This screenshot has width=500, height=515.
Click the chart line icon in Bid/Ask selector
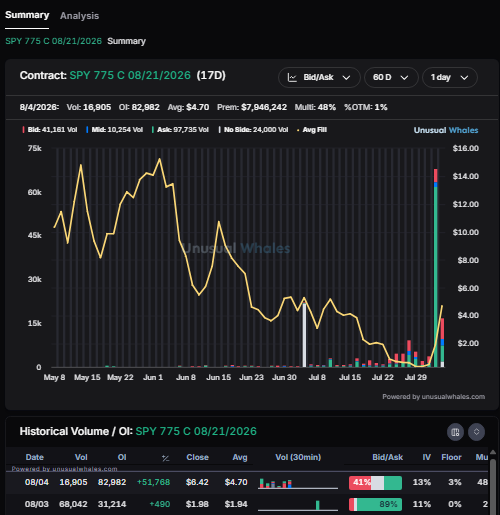pyautogui.click(x=292, y=77)
